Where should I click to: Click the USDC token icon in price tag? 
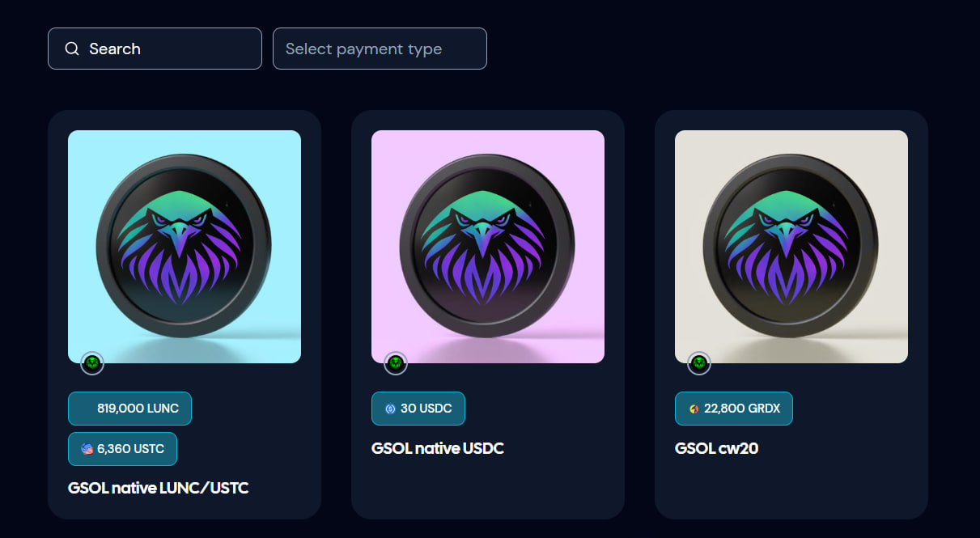(x=390, y=409)
